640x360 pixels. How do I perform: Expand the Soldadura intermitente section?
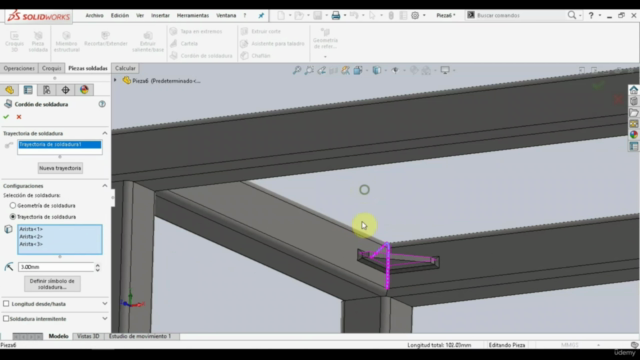[x=104, y=318]
